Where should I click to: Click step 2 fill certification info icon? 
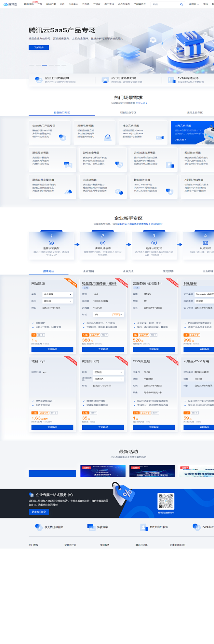[x=102, y=243]
